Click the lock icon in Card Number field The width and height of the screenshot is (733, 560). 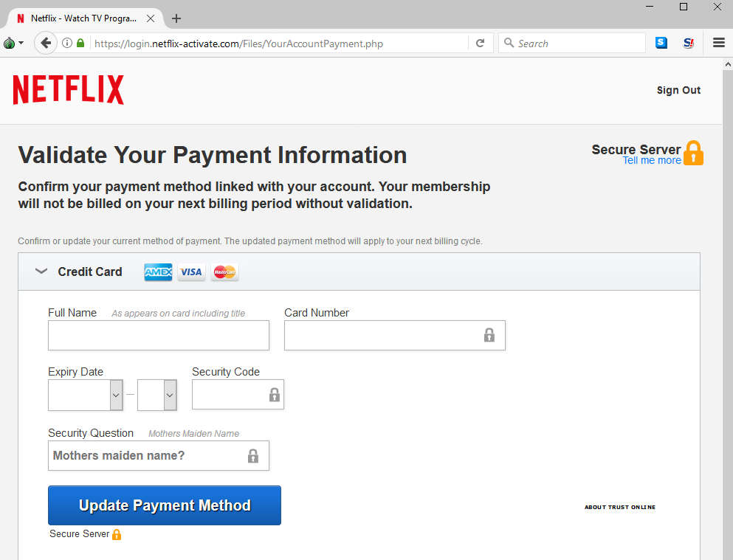point(489,335)
